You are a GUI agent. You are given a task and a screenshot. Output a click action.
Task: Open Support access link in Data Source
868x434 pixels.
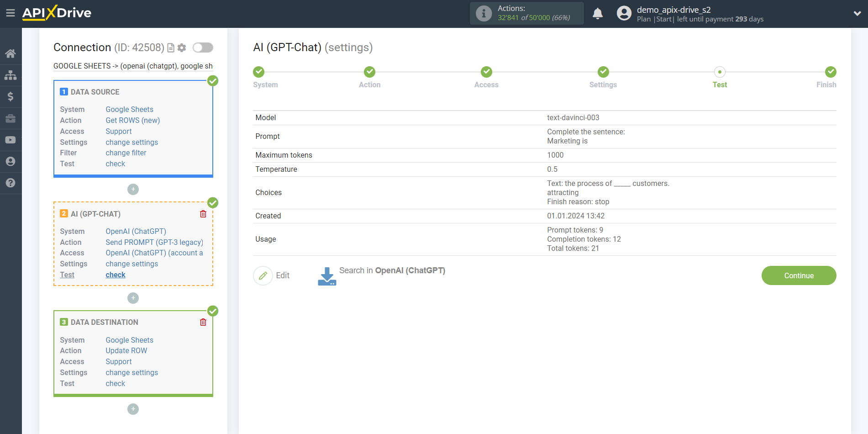pyautogui.click(x=118, y=131)
